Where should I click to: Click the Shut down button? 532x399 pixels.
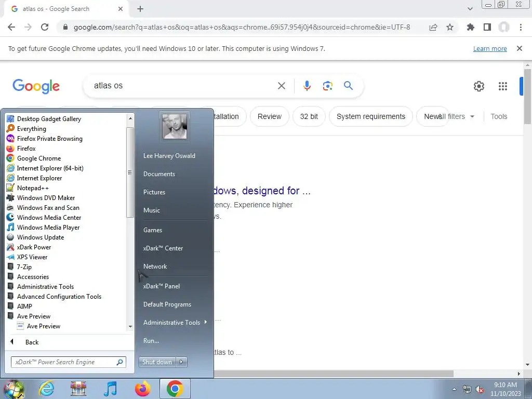[x=157, y=362]
